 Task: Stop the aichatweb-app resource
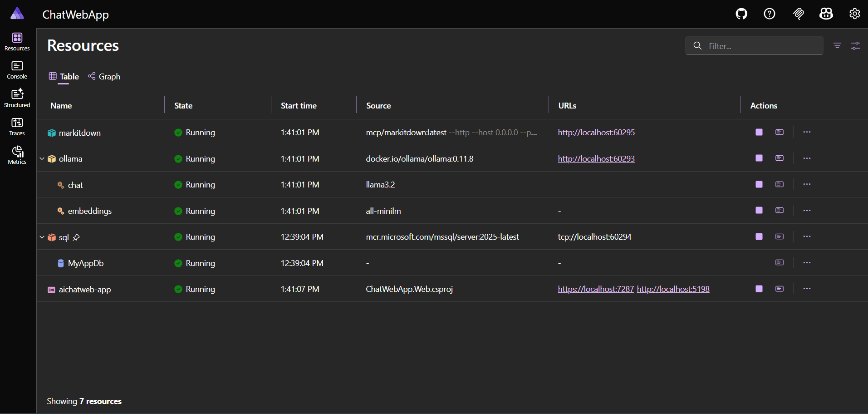[x=759, y=289]
